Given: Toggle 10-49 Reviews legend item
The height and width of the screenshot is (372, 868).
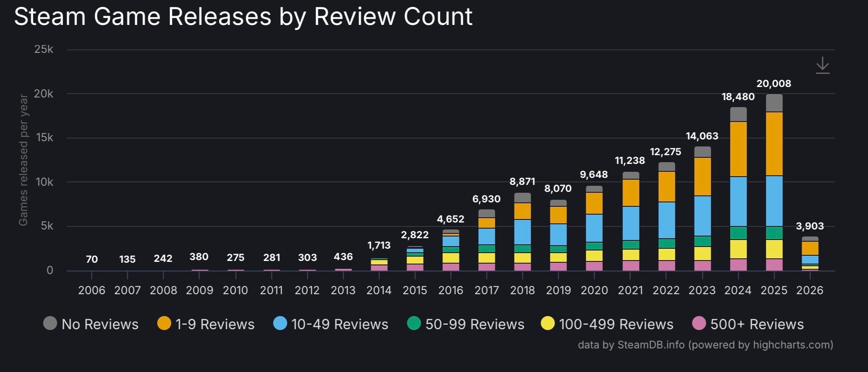Looking at the screenshot, I should pos(330,324).
